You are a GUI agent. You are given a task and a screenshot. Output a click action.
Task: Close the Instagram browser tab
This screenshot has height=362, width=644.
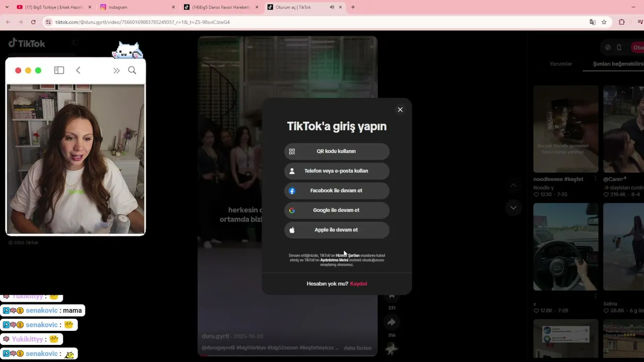tap(174, 7)
